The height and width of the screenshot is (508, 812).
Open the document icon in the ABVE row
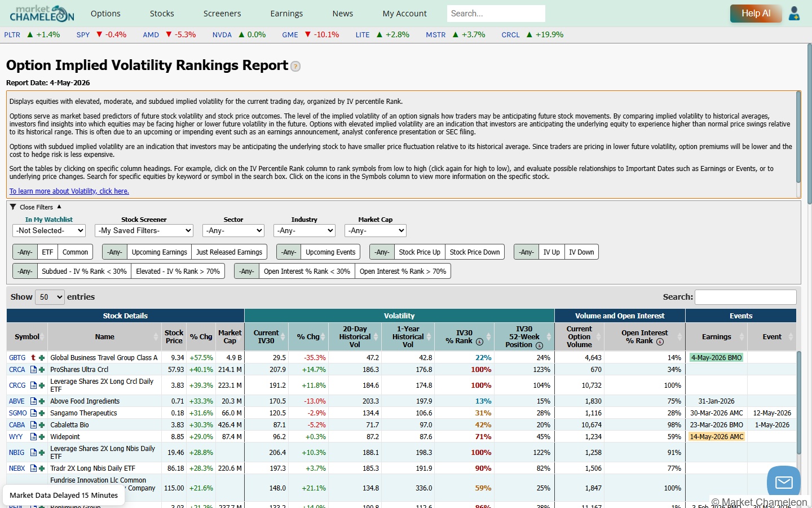click(33, 401)
